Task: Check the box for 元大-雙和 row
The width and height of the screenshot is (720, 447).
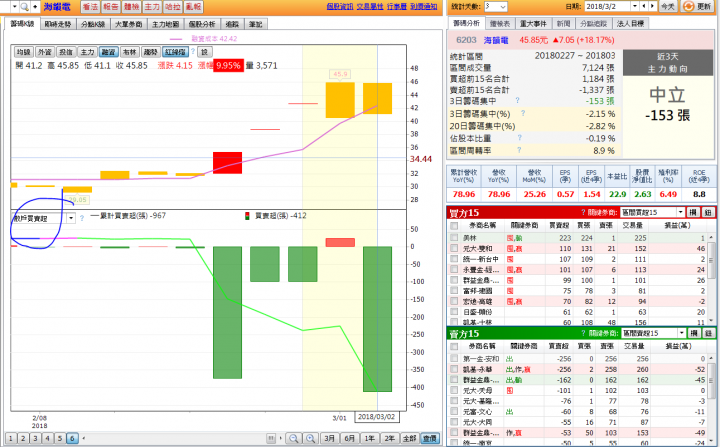Action: click(x=454, y=248)
